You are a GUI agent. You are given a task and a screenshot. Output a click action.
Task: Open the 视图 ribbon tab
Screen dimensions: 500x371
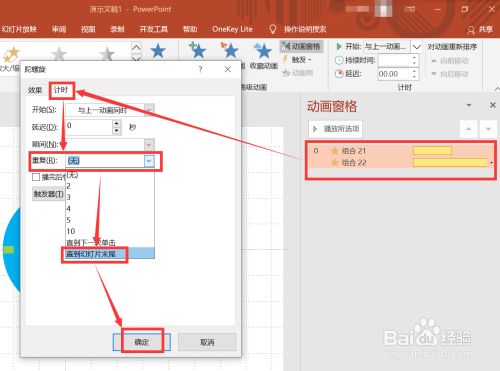click(x=88, y=29)
